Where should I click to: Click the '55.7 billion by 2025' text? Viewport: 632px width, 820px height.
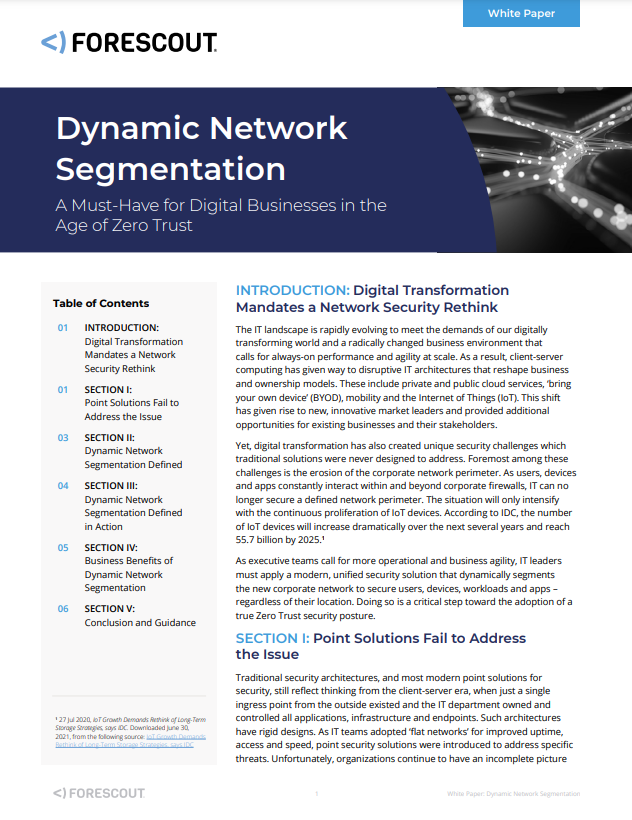point(278,540)
